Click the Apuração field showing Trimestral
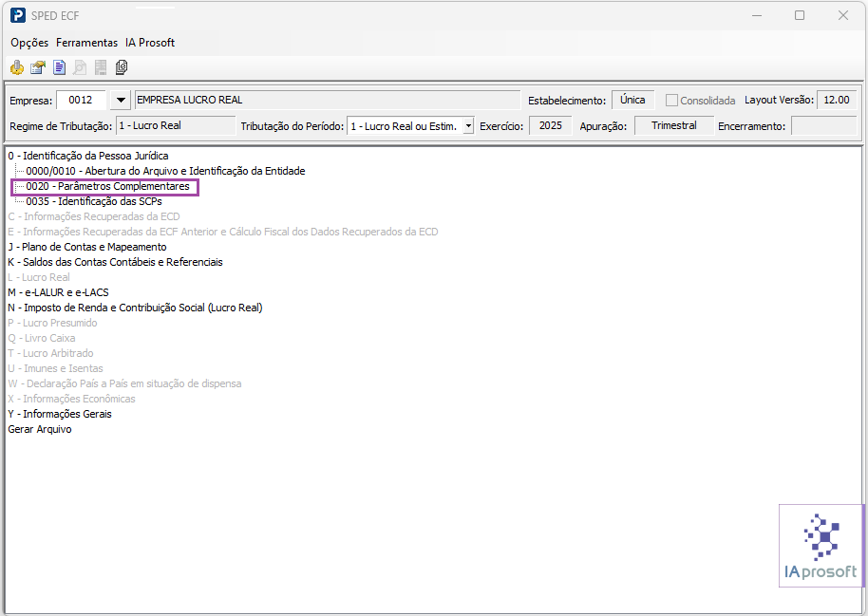 (x=673, y=125)
